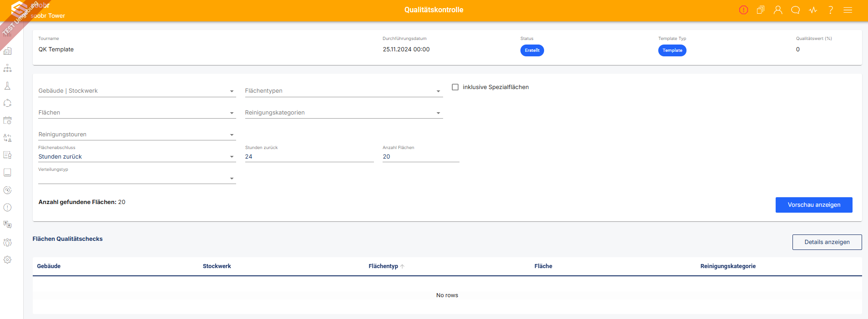The height and width of the screenshot is (319, 868).
Task: Open the certificate document icon in the sidebar
Action: pos(7,155)
